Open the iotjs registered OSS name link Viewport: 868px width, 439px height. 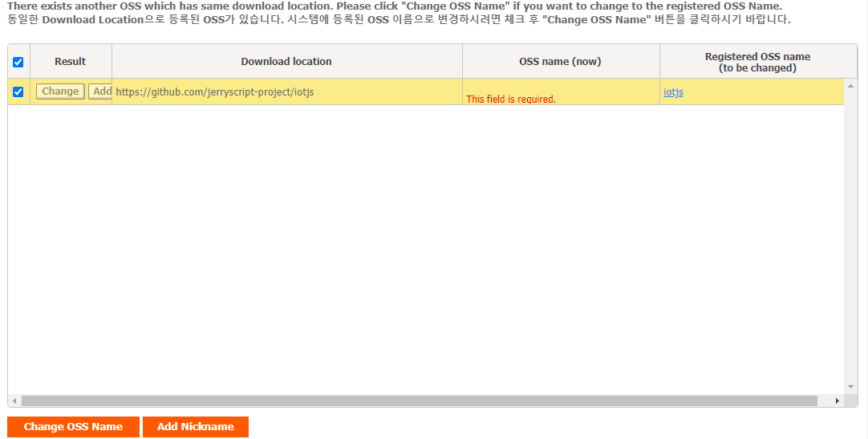[673, 92]
